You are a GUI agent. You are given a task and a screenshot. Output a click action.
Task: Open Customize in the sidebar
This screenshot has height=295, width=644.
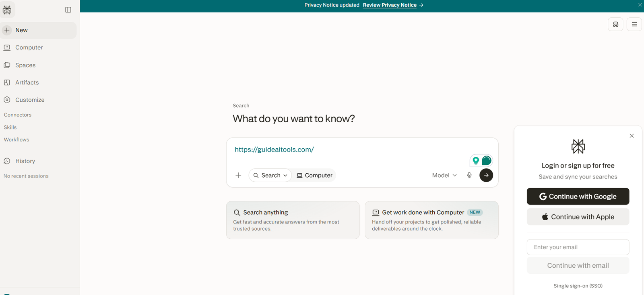(x=38, y=100)
